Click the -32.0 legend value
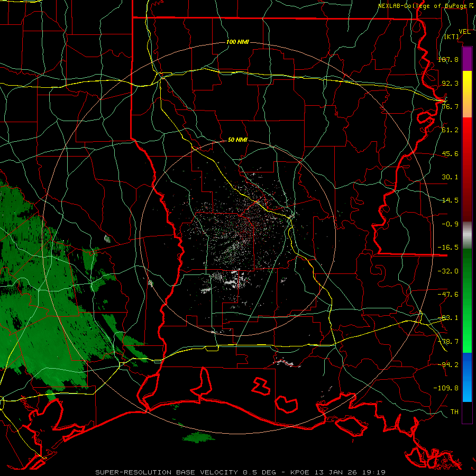The height and width of the screenshot is (476, 476). pyautogui.click(x=448, y=271)
